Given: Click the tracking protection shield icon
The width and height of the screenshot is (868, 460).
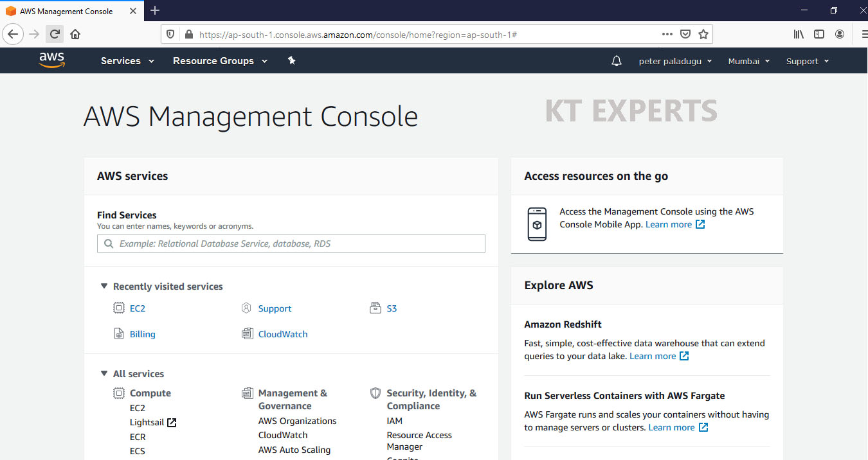Looking at the screenshot, I should 170,34.
